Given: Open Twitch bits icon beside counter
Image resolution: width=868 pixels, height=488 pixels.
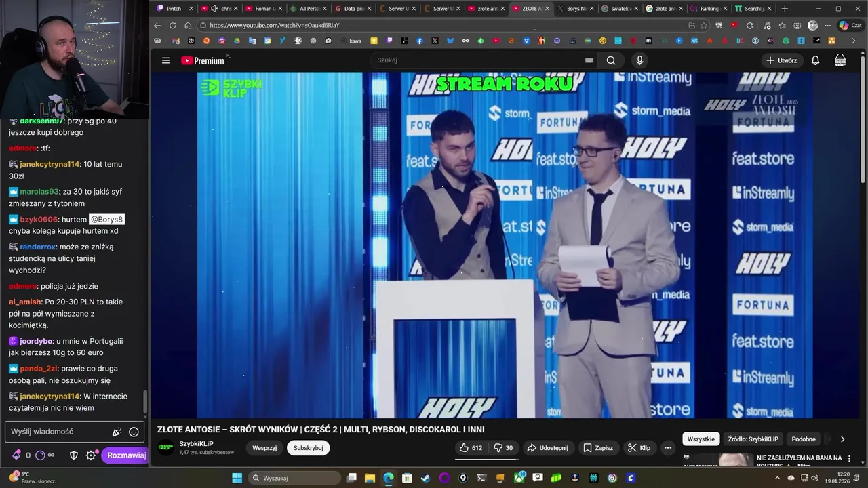Looking at the screenshot, I should [x=16, y=455].
